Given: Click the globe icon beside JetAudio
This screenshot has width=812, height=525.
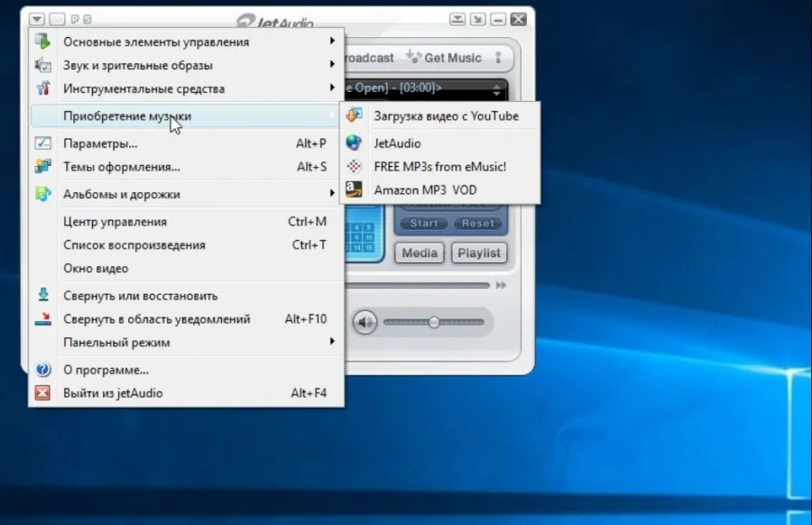Looking at the screenshot, I should (x=354, y=143).
